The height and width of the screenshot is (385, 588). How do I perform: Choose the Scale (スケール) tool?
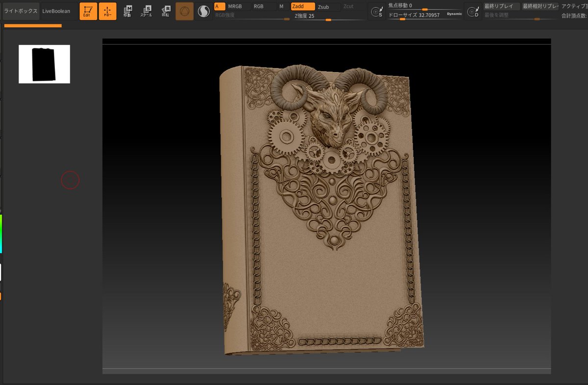pyautogui.click(x=147, y=11)
